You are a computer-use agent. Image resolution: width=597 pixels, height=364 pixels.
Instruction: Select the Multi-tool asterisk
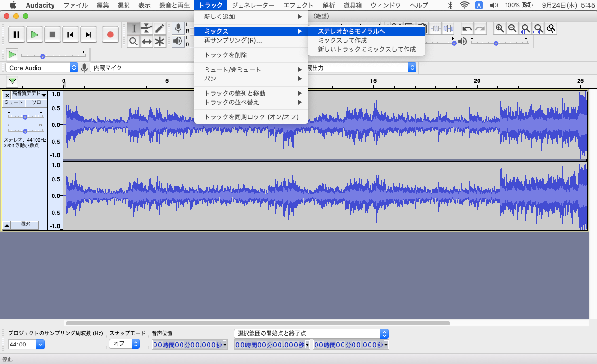(160, 41)
